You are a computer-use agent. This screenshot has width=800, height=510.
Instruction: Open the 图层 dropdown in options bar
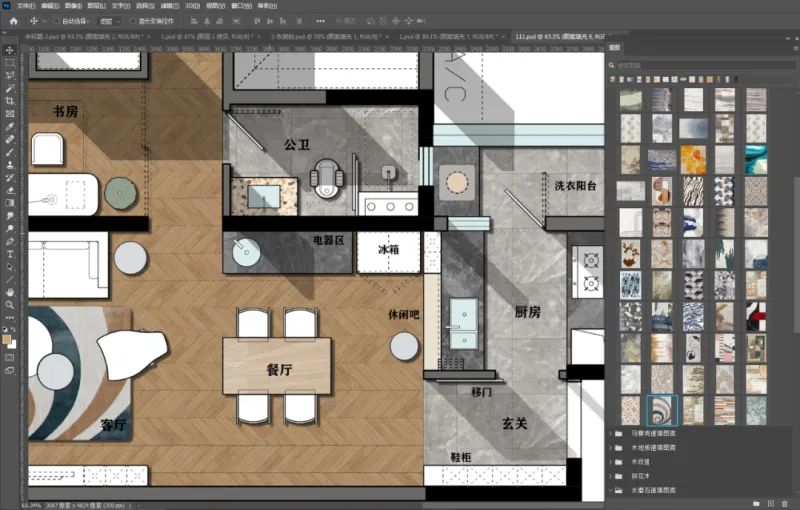(109, 20)
